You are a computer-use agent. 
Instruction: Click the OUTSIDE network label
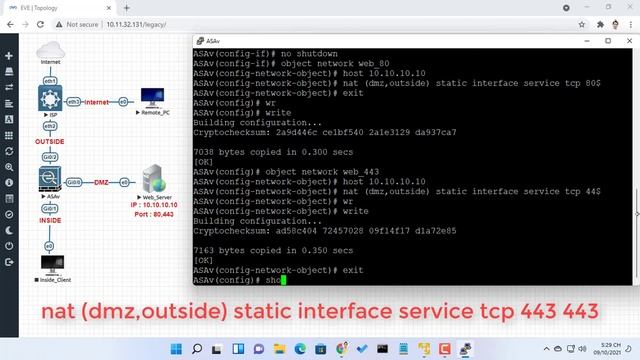click(x=49, y=141)
